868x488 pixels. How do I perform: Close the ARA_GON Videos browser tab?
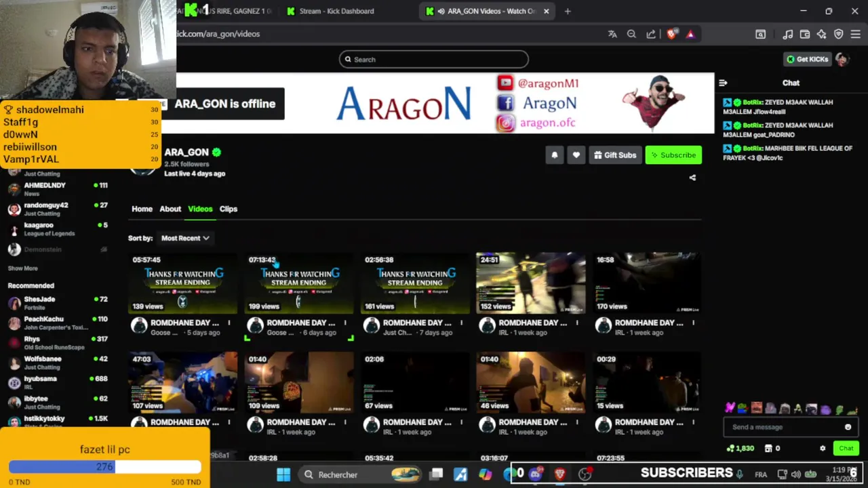(x=546, y=11)
